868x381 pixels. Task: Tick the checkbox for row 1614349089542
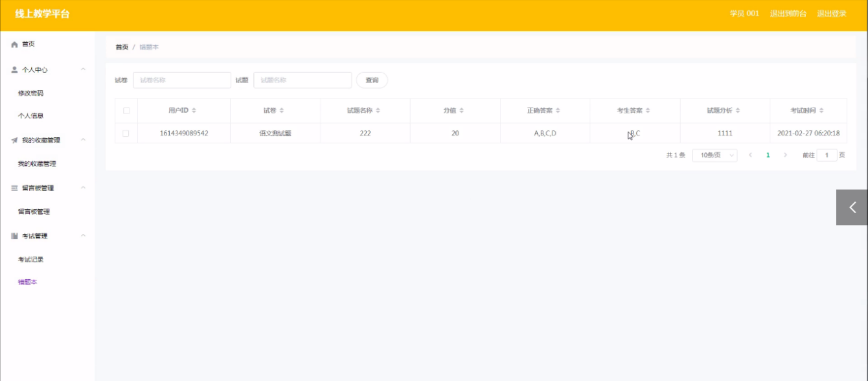(x=126, y=133)
